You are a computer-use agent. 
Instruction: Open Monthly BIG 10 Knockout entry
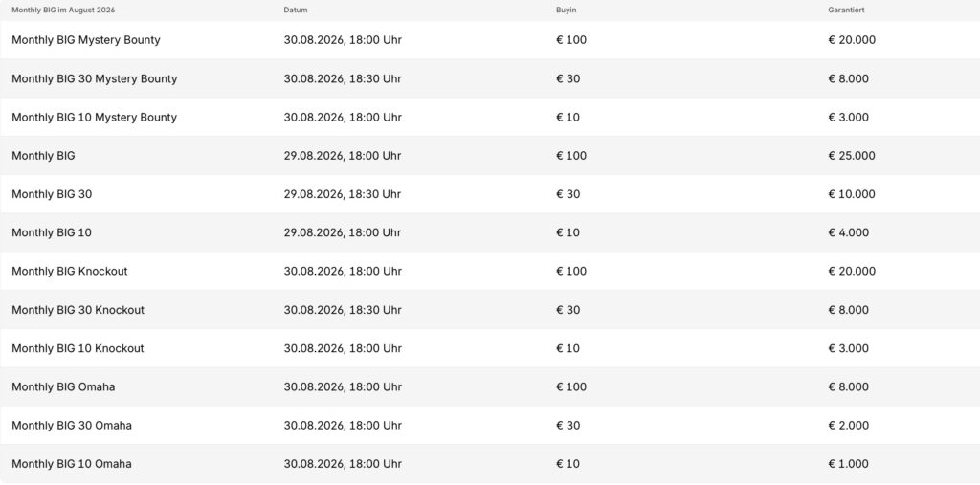point(78,348)
